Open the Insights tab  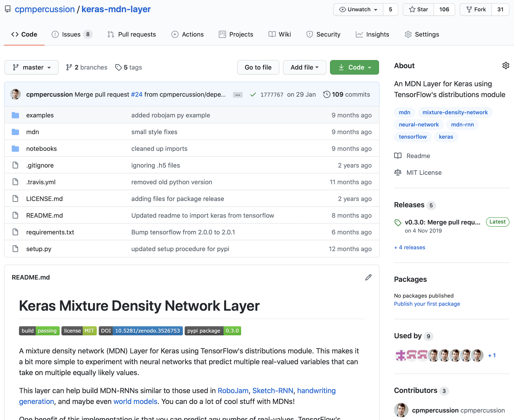pos(372,35)
